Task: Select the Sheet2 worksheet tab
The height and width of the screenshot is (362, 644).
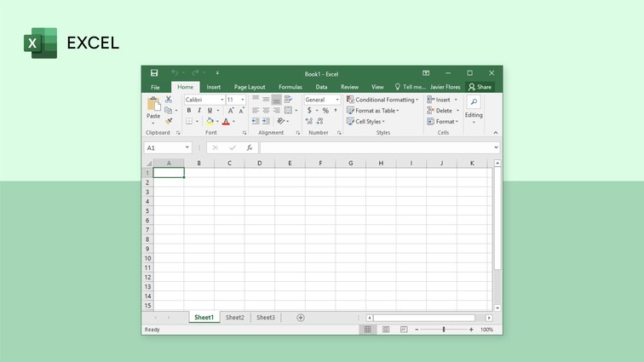Action: (x=235, y=318)
